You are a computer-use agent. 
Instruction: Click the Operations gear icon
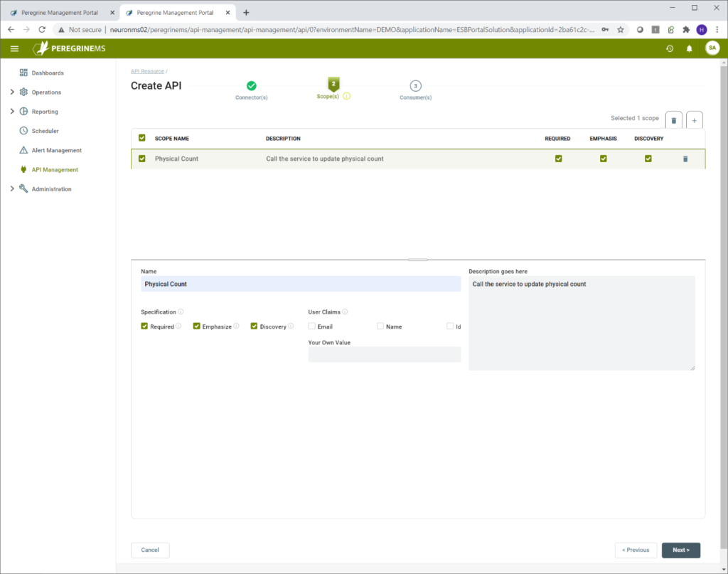pyautogui.click(x=23, y=92)
